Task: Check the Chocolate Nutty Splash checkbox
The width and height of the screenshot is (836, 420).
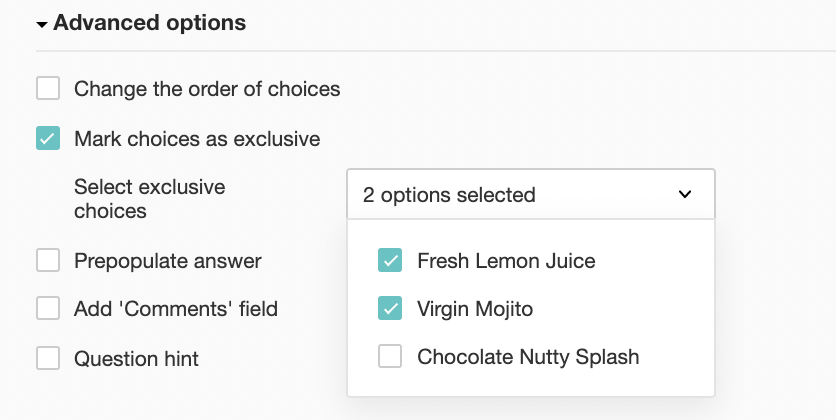Action: pos(390,356)
